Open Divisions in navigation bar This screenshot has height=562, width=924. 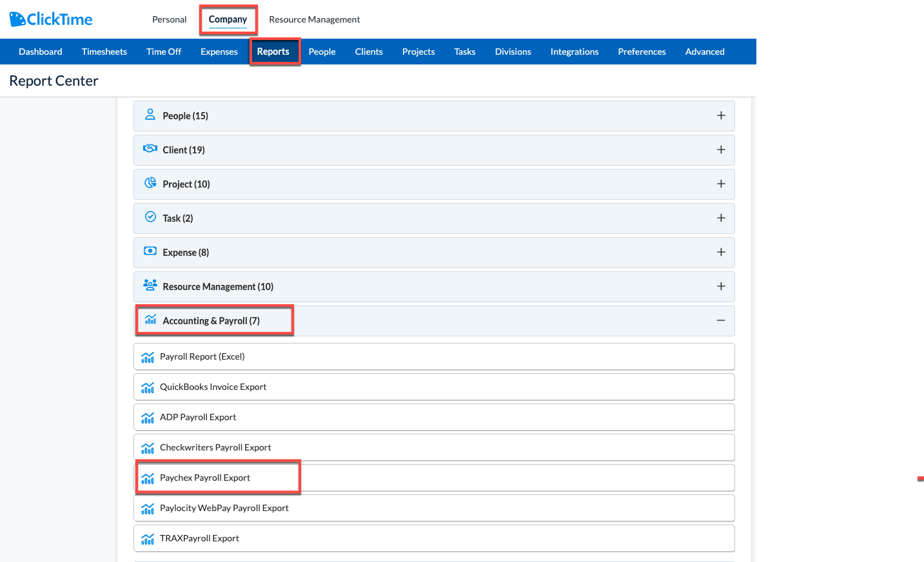pos(513,52)
